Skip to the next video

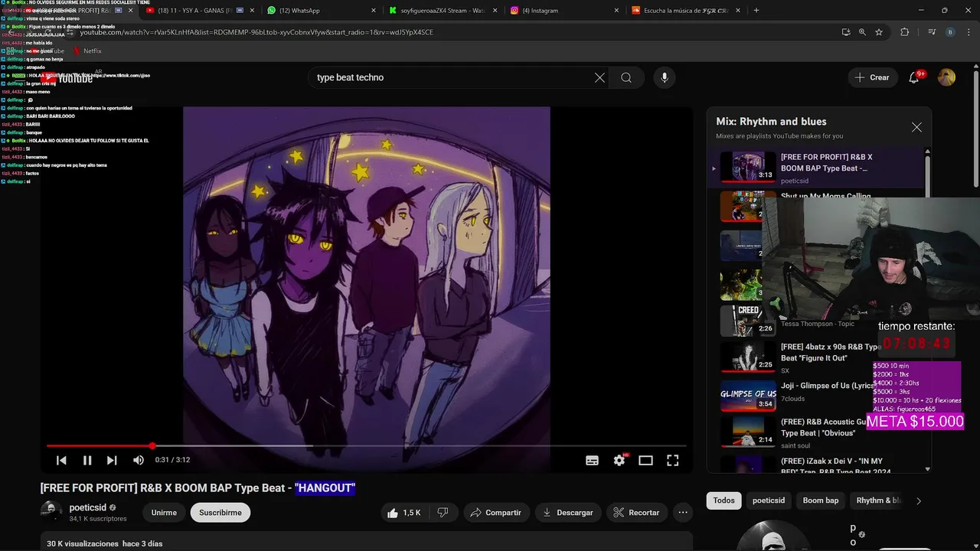(112, 460)
